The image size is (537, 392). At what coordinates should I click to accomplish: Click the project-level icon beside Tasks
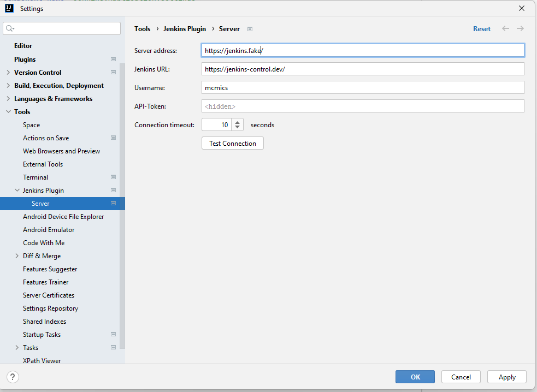coord(114,347)
